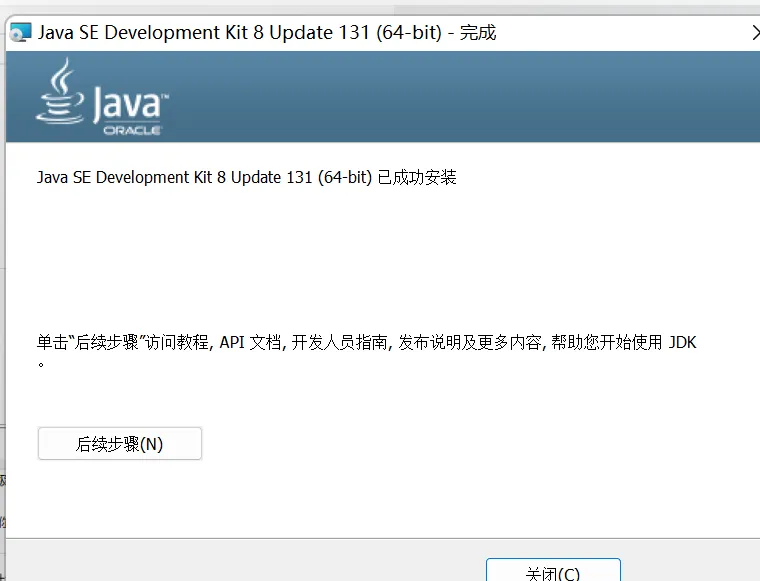The image size is (760, 581).
Task: Click the window title text ending in 完成
Action: (x=266, y=33)
